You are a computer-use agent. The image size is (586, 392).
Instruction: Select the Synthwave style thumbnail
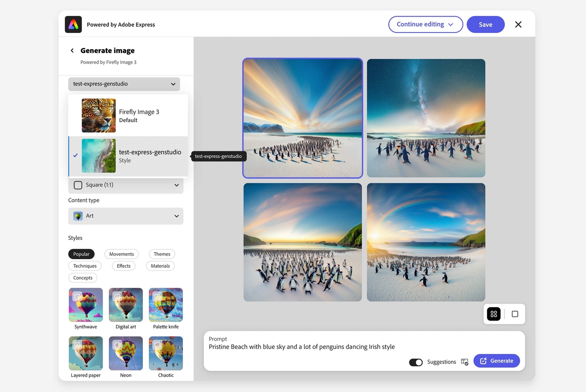[86, 305]
